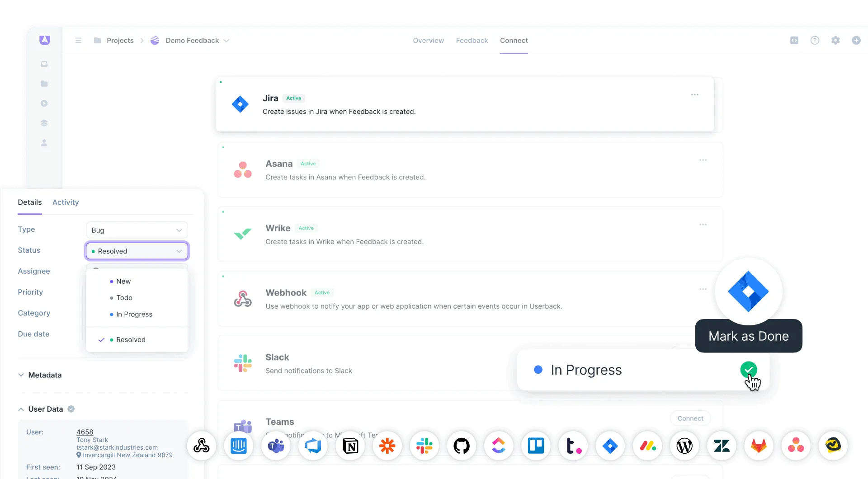
Task: Click the green Mark as Done checkmark
Action: [x=749, y=370]
